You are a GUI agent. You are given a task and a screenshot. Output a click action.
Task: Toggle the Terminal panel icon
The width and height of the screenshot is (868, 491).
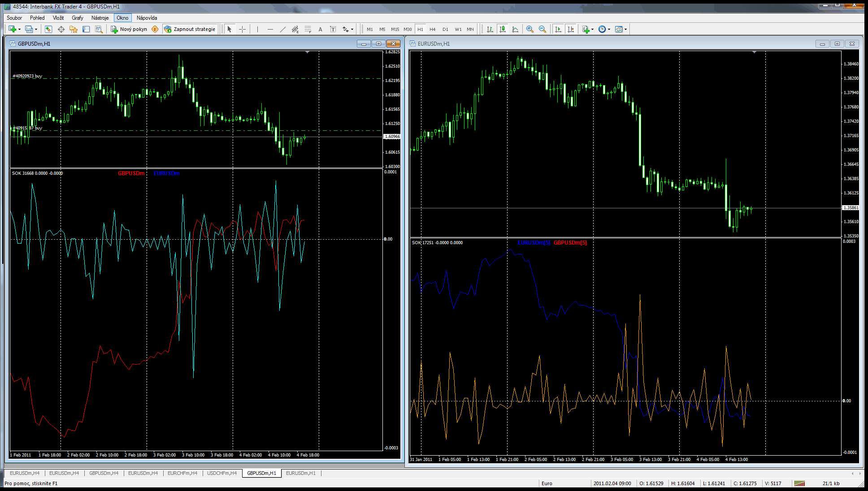pos(86,29)
